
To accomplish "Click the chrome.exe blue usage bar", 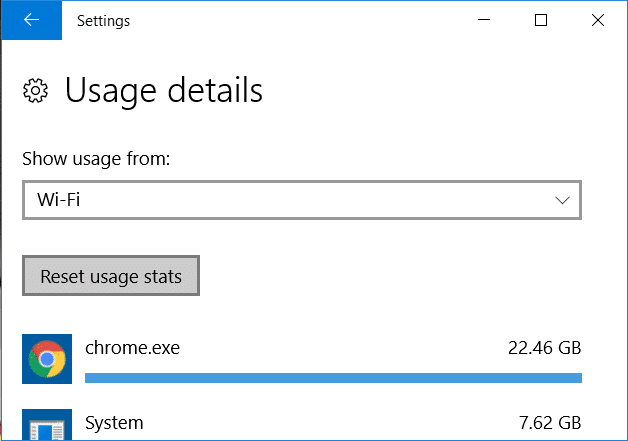I will click(333, 378).
